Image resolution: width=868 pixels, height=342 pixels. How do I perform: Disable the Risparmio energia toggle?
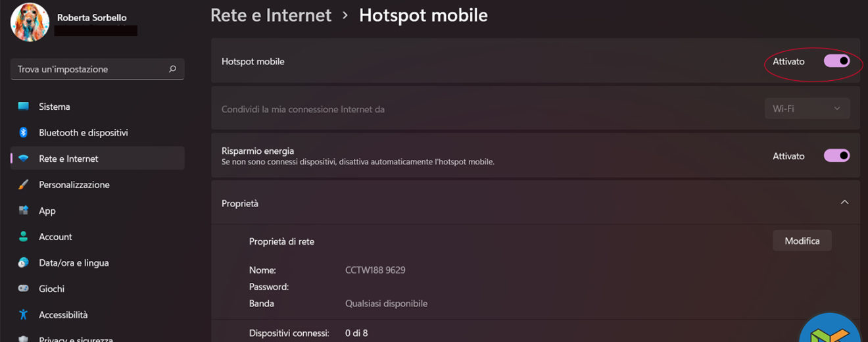(x=836, y=156)
